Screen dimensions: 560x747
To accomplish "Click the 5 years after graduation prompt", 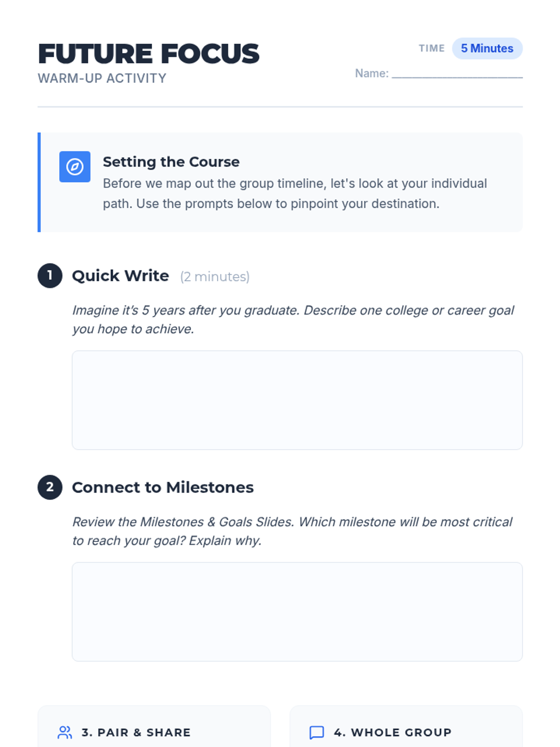I will (293, 320).
